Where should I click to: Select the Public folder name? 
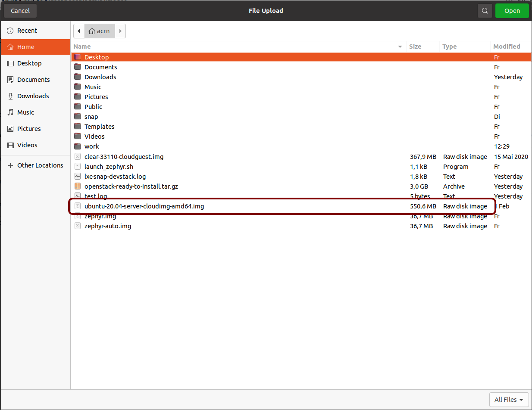pos(93,107)
